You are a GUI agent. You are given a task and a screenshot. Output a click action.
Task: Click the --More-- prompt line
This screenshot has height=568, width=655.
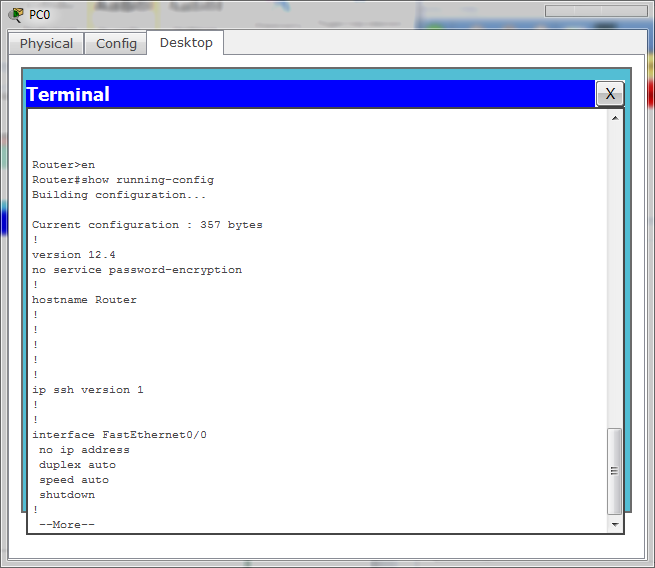pyautogui.click(x=67, y=525)
